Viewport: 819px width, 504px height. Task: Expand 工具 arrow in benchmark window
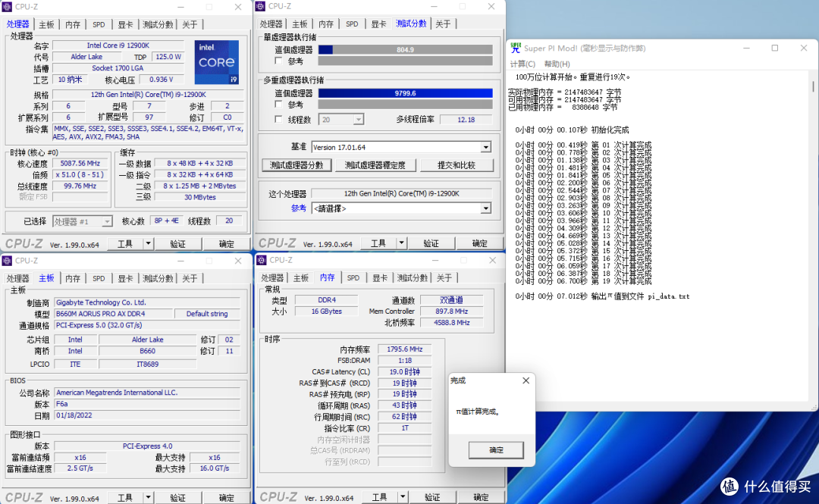tap(402, 243)
